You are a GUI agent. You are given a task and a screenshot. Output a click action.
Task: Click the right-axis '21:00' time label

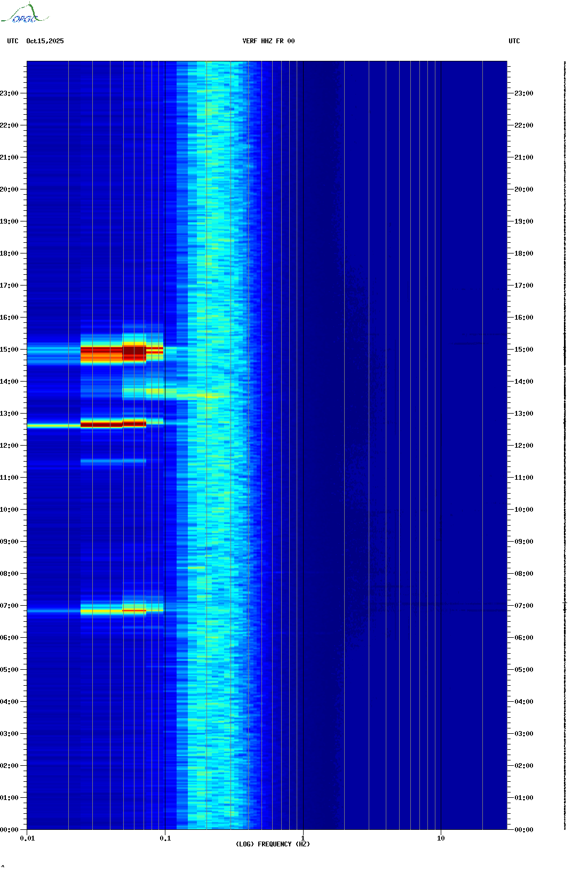click(524, 157)
